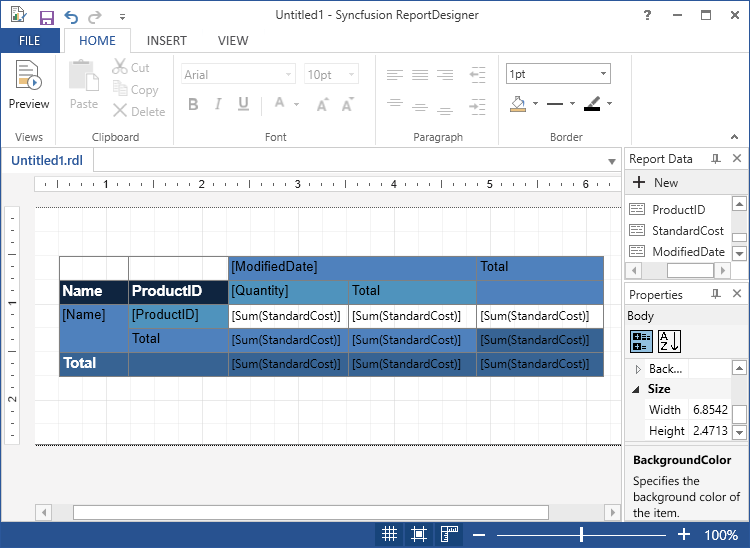Sort properties alphabetically with A-Z icon

(x=667, y=341)
